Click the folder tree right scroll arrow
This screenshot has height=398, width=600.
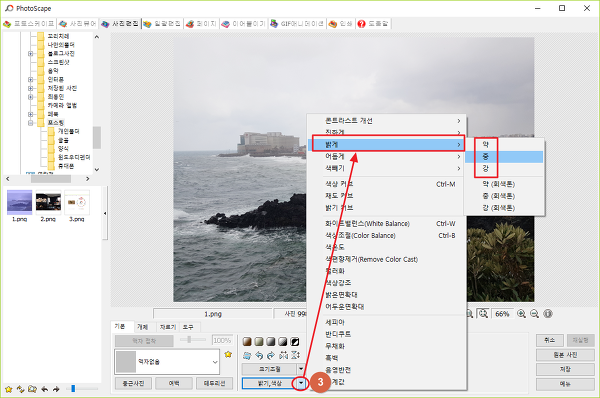pos(88,179)
